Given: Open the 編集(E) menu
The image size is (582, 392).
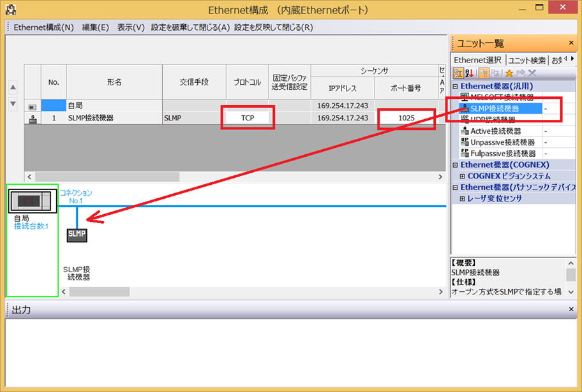Looking at the screenshot, I should pyautogui.click(x=95, y=27).
